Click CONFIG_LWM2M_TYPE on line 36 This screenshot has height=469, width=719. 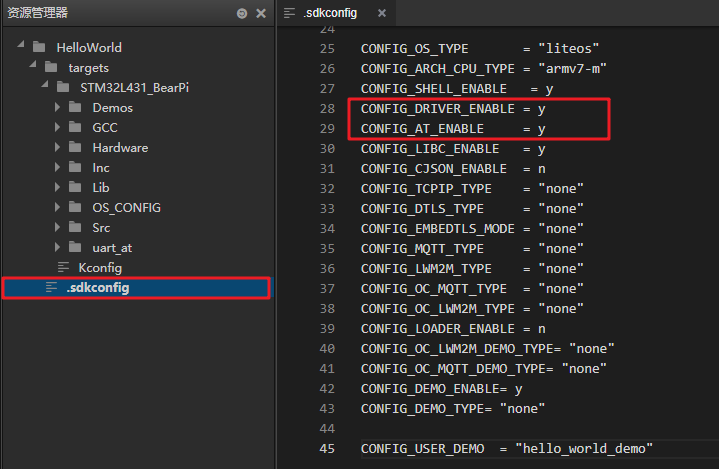[426, 269]
